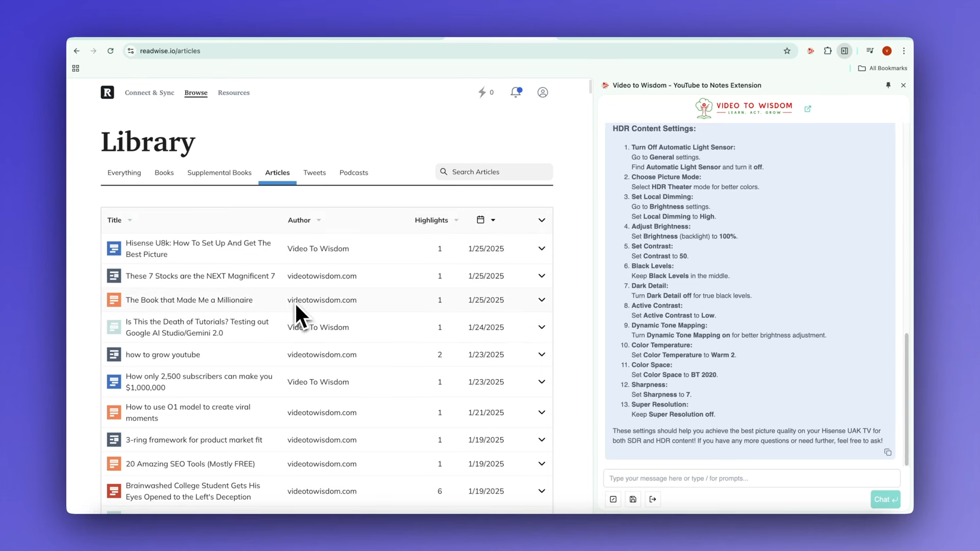Viewport: 980px width, 551px height.
Task: Click the lightning bolt streak icon
Action: click(x=482, y=92)
